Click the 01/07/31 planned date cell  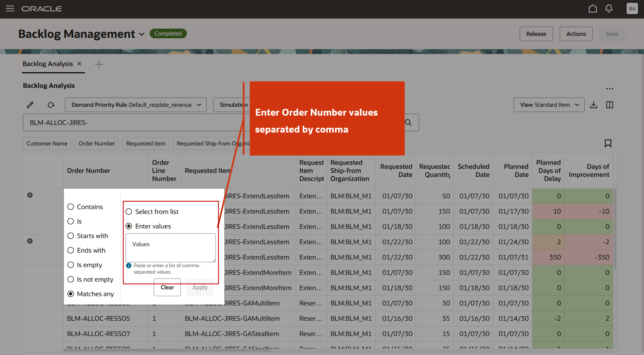point(513,257)
